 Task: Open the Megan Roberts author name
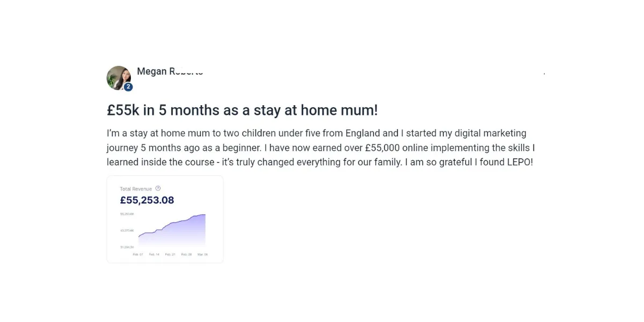pos(170,71)
